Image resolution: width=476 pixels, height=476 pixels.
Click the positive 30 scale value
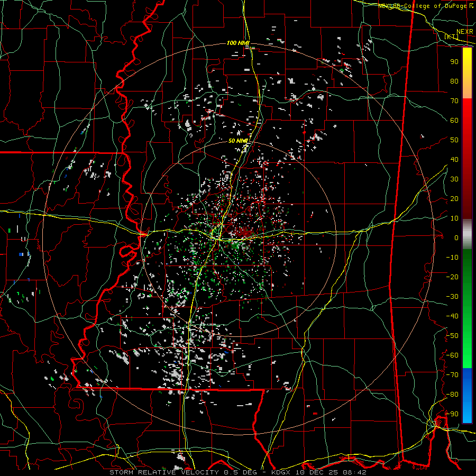click(x=454, y=179)
